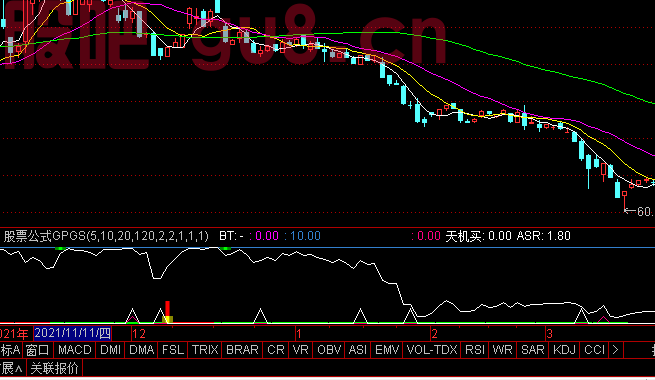Open the BRAR indicator tab
The image size is (655, 380).
242,350
